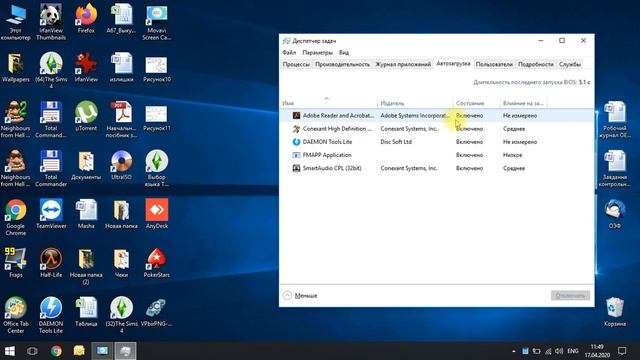Click the Windows Start button
The image size is (640, 360).
click(10, 351)
